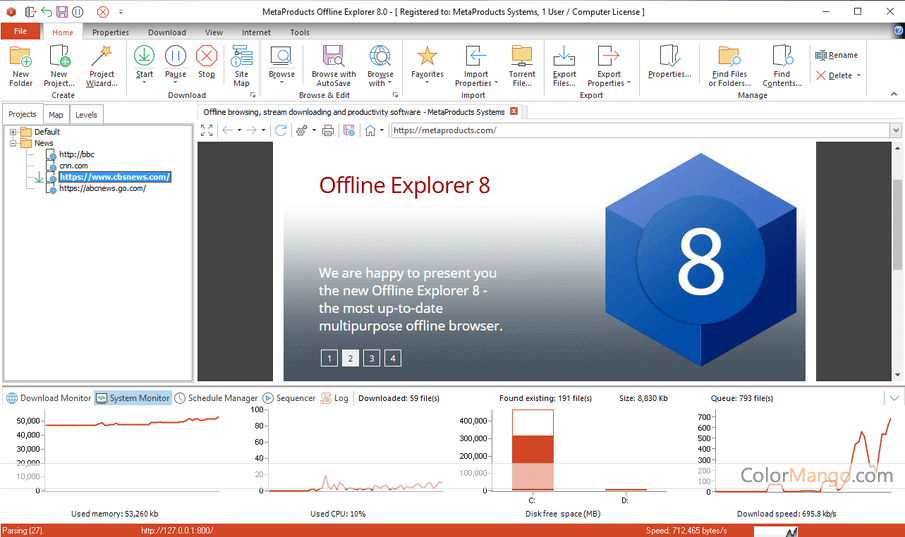Click the Rename button
Viewport: 905px width, 537px height.
(x=836, y=55)
